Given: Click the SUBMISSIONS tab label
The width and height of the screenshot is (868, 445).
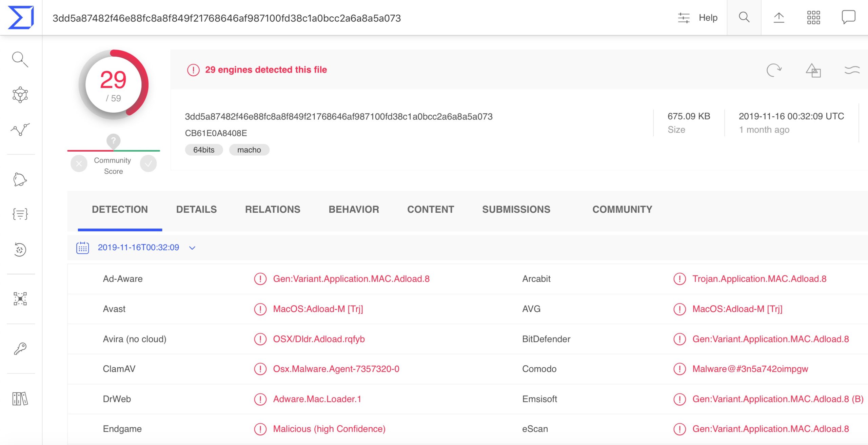Looking at the screenshot, I should pyautogui.click(x=516, y=210).
